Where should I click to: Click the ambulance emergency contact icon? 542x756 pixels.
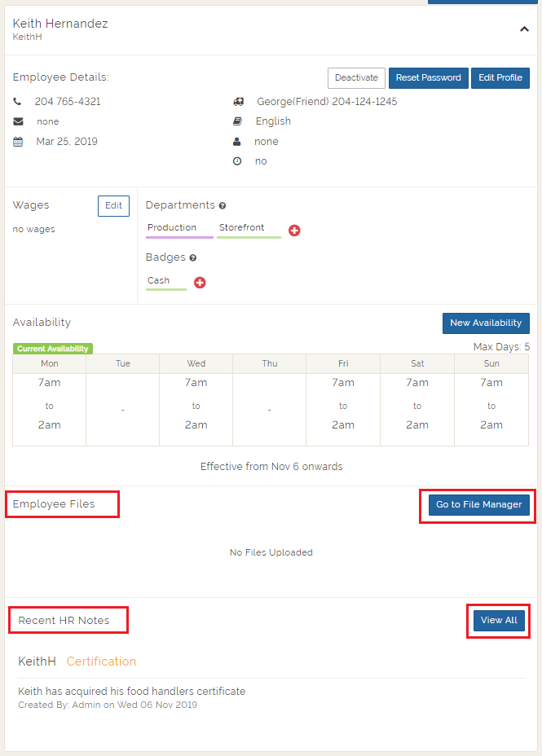tap(238, 102)
